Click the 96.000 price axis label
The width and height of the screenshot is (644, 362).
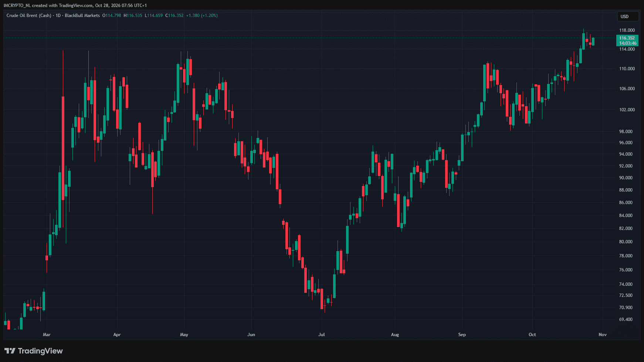click(x=626, y=143)
